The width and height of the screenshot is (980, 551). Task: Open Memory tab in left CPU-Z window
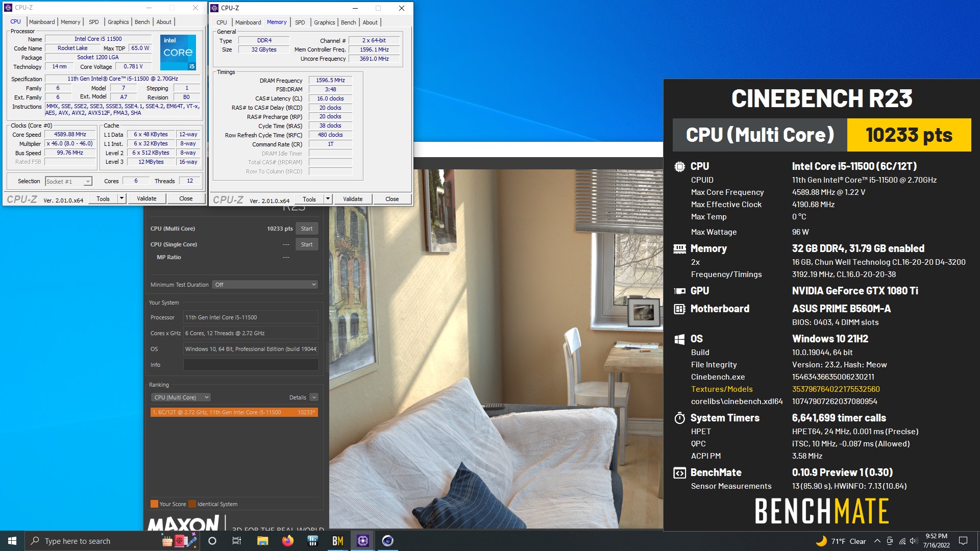point(70,22)
